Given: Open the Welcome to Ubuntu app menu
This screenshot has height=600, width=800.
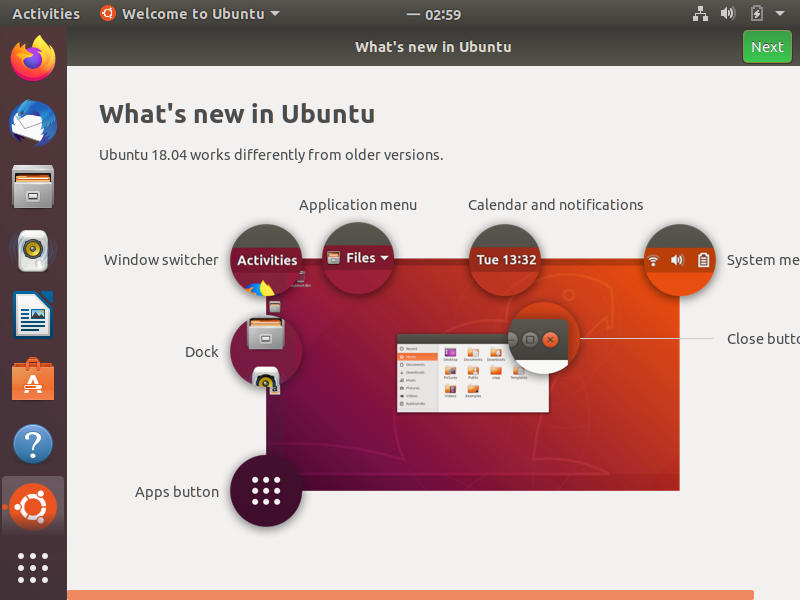Looking at the screenshot, I should coord(190,14).
